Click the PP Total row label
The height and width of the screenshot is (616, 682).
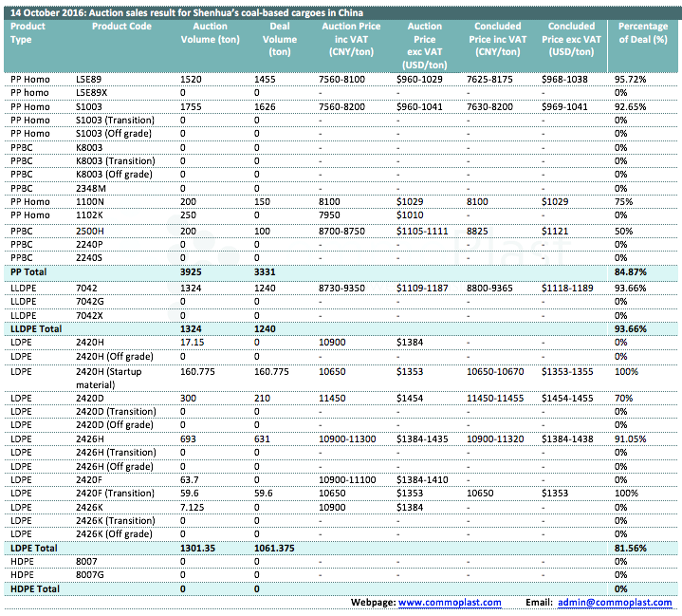28,271
